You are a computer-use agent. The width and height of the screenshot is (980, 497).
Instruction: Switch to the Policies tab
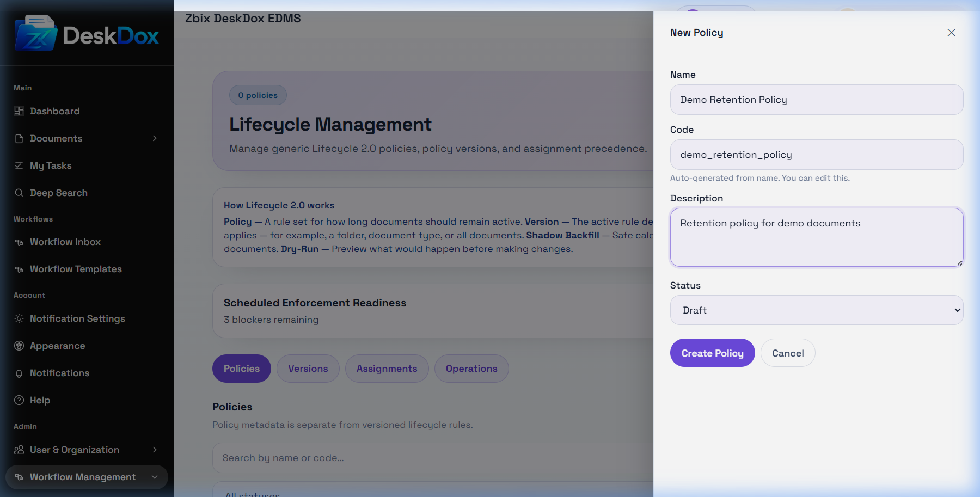click(x=242, y=369)
